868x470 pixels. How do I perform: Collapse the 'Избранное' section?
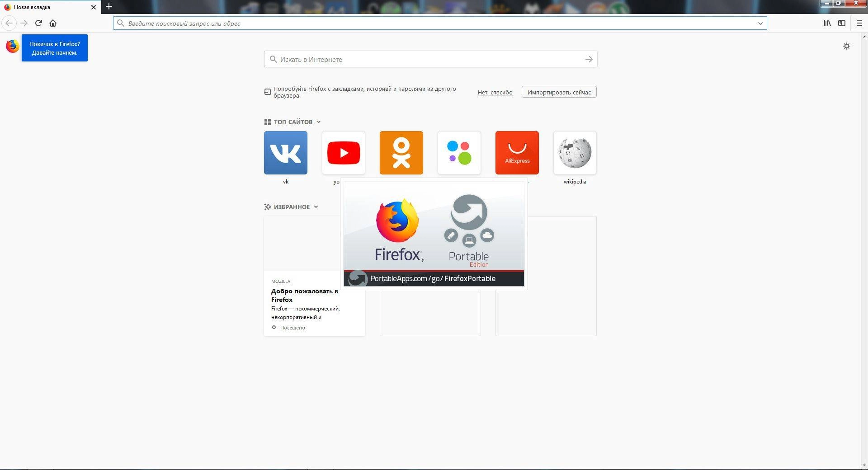tap(292, 207)
